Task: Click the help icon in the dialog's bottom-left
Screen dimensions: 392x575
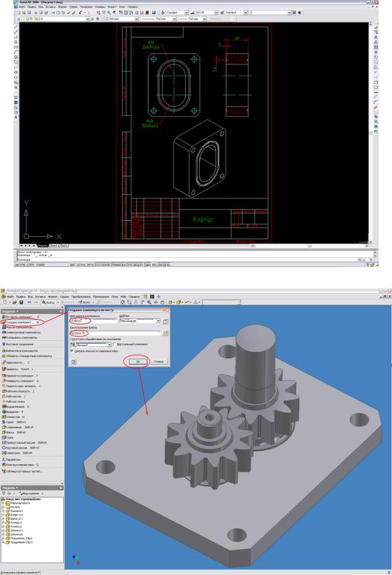Action: (x=74, y=362)
